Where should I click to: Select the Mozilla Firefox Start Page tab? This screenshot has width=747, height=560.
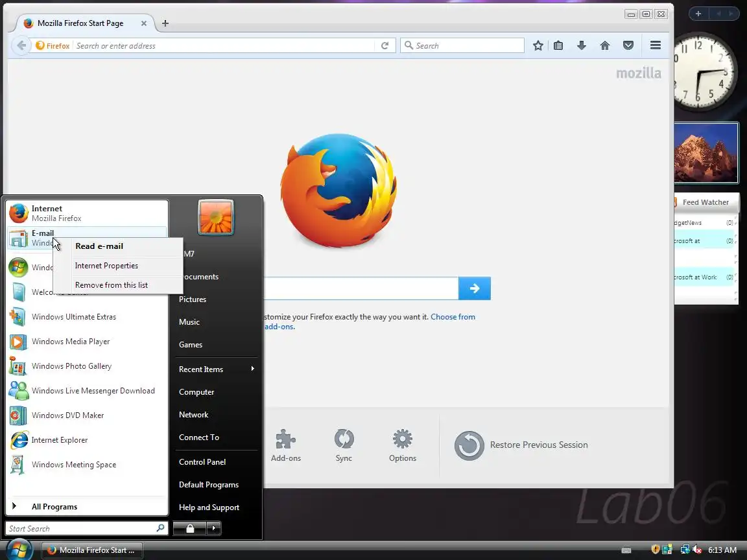pos(80,23)
